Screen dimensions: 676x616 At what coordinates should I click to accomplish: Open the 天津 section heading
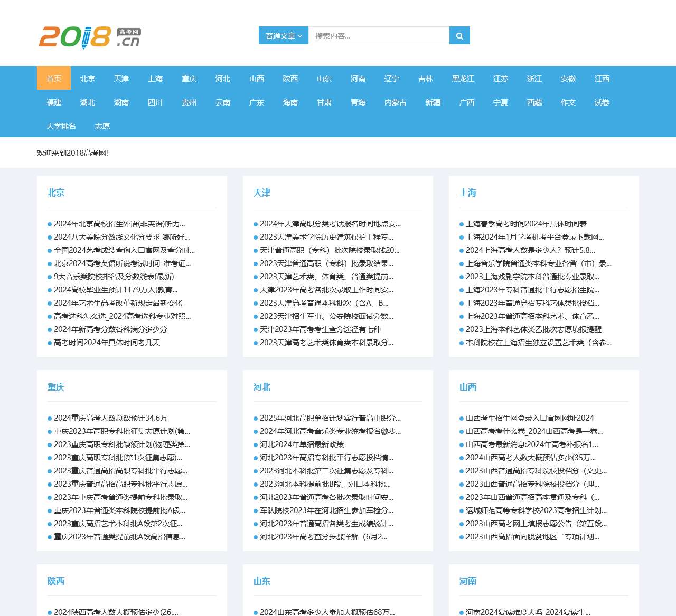[x=263, y=193]
